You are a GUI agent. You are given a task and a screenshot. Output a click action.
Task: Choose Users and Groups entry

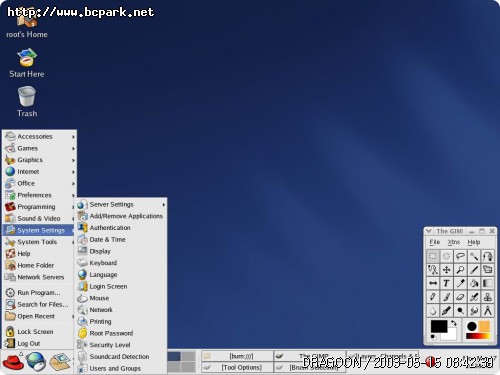121,368
